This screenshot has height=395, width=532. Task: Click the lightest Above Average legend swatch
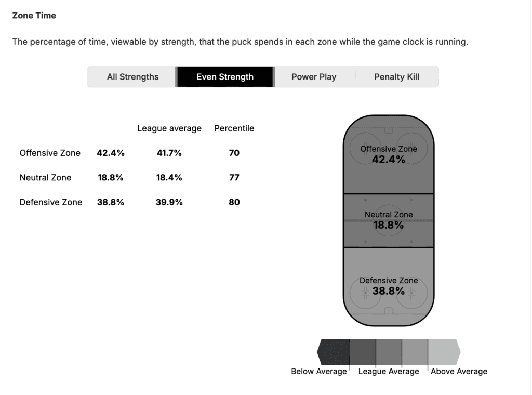click(443, 352)
